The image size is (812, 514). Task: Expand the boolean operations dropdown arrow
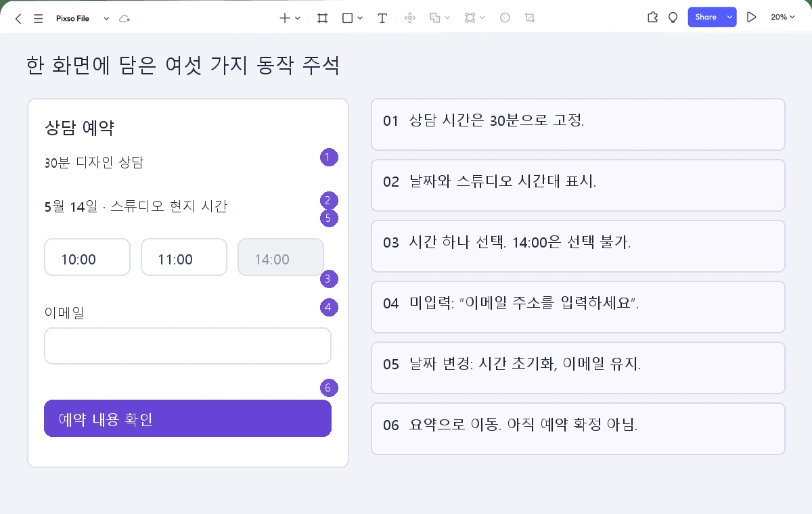point(482,18)
